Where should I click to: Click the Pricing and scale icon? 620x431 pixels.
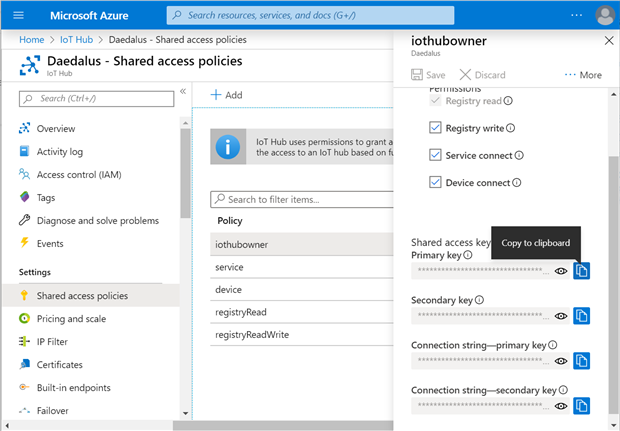(24, 318)
